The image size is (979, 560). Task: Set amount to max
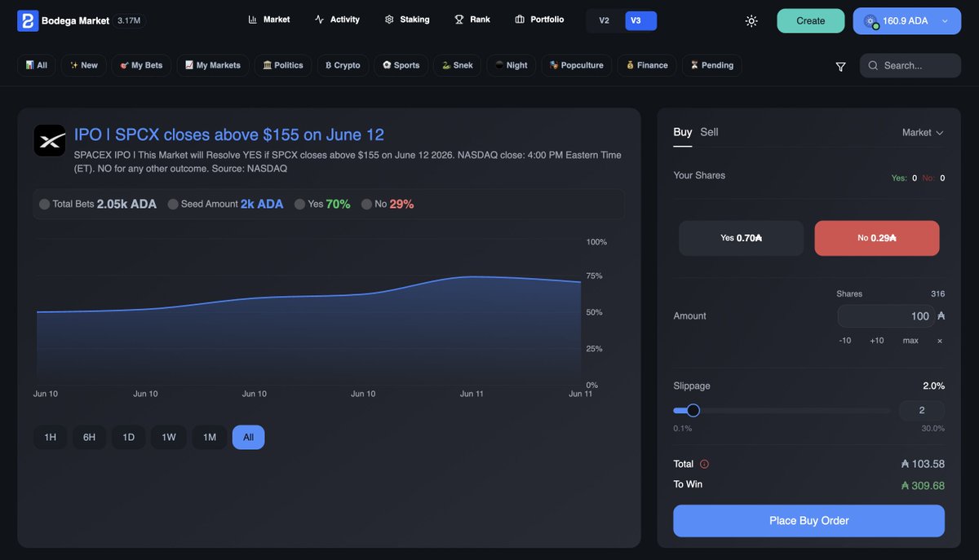pos(910,341)
